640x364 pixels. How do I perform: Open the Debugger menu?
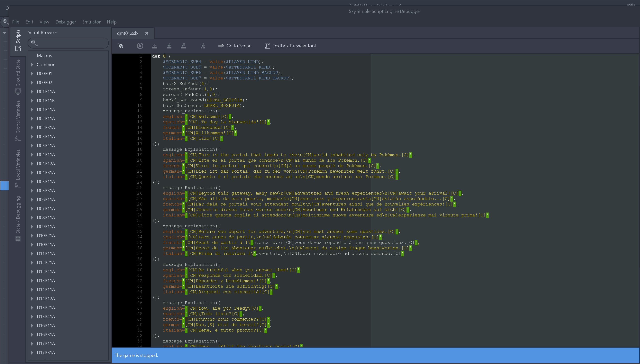coord(66,22)
